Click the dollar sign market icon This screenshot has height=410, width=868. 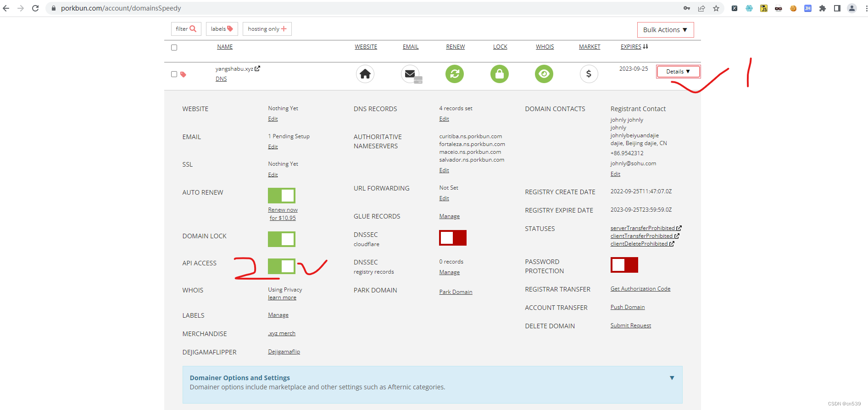pyautogui.click(x=589, y=74)
